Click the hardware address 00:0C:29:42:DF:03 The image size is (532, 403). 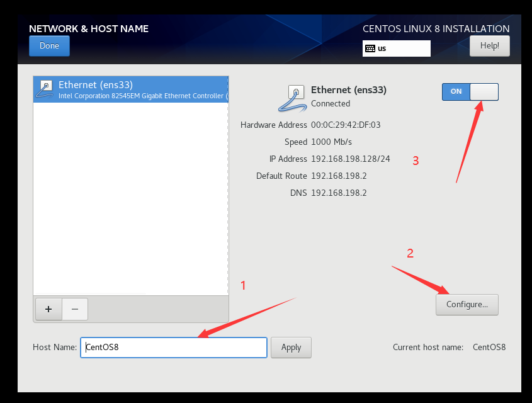pyautogui.click(x=346, y=125)
